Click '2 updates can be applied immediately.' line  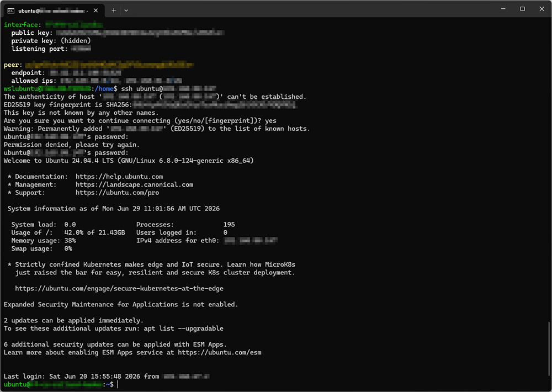pyautogui.click(x=73, y=321)
